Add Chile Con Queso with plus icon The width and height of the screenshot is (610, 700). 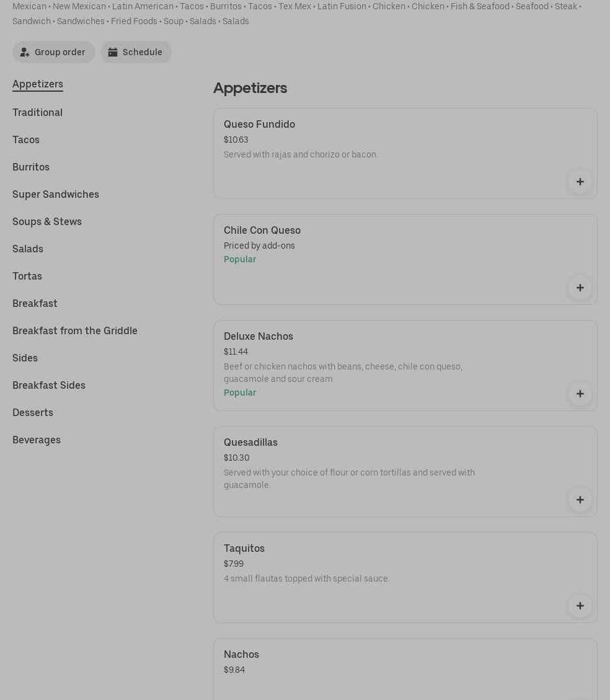[x=580, y=288]
